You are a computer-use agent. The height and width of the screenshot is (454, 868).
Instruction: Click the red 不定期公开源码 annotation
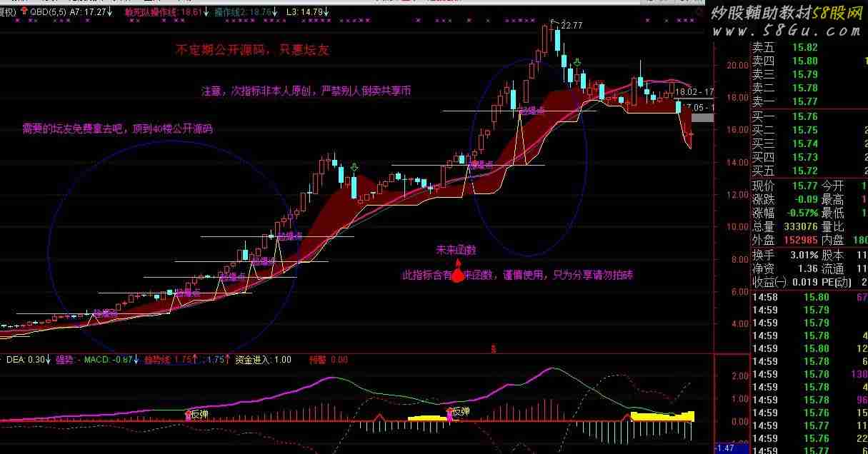[253, 50]
